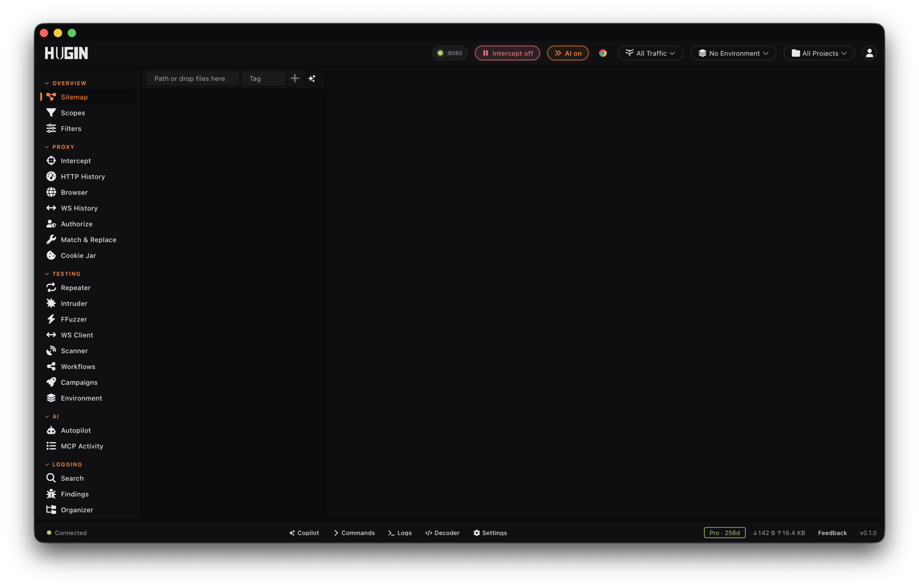Screen dimensions: 919x588
Task: Add entry with the plus button
Action: tap(295, 78)
